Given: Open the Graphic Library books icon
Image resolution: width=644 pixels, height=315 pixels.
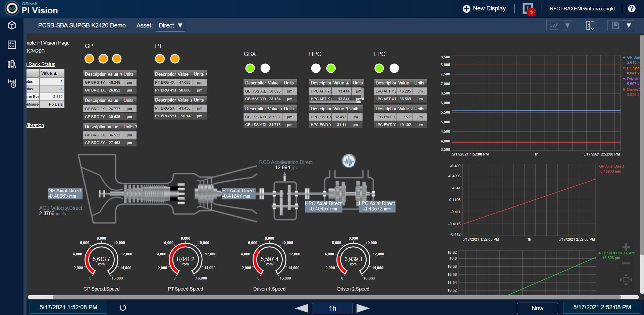Looking at the screenshot, I should tap(12, 64).
